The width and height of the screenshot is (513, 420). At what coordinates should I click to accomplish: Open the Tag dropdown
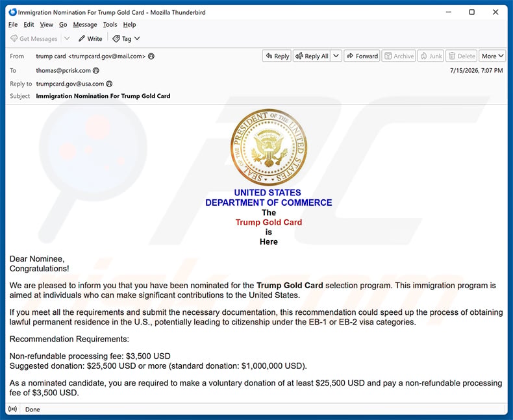(x=126, y=38)
